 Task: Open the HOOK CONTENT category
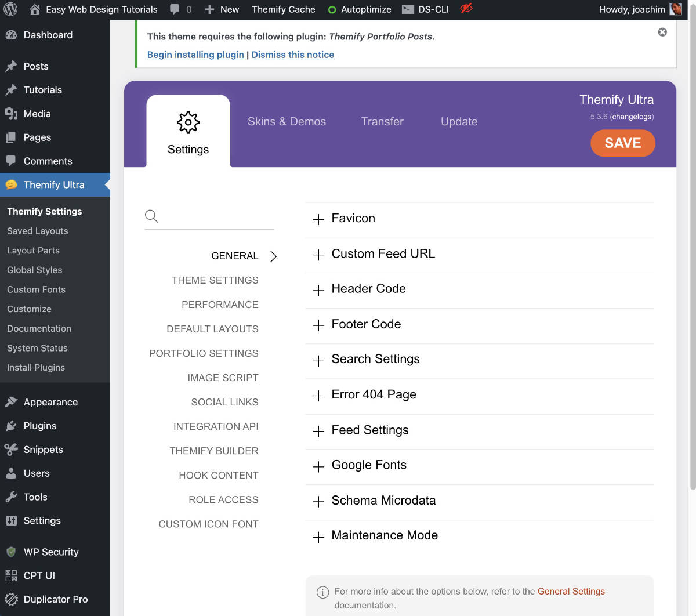219,475
